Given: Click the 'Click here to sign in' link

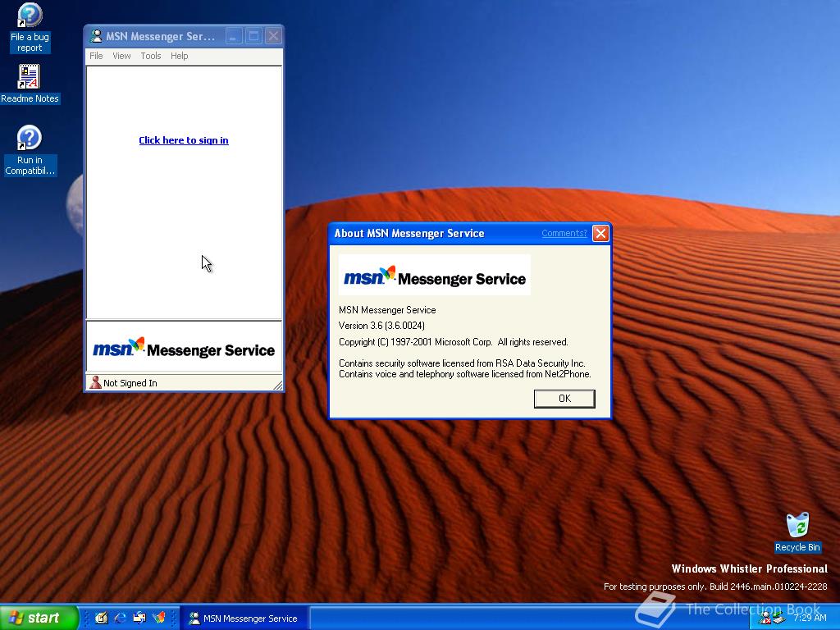Looking at the screenshot, I should 184,140.
